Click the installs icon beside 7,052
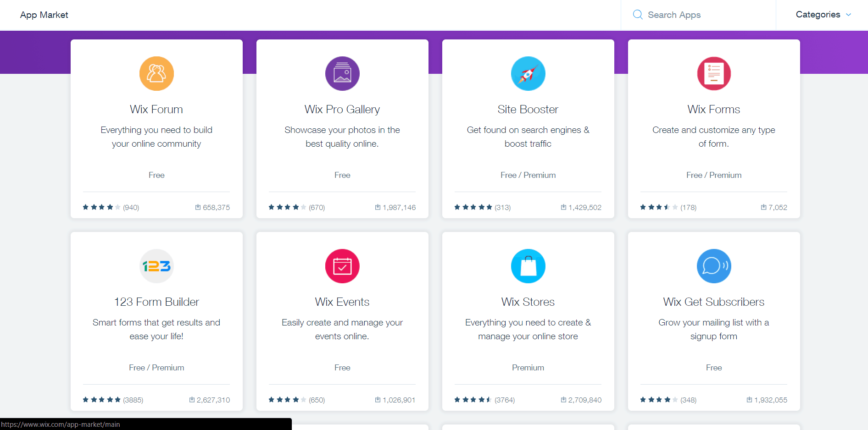 [x=763, y=207]
